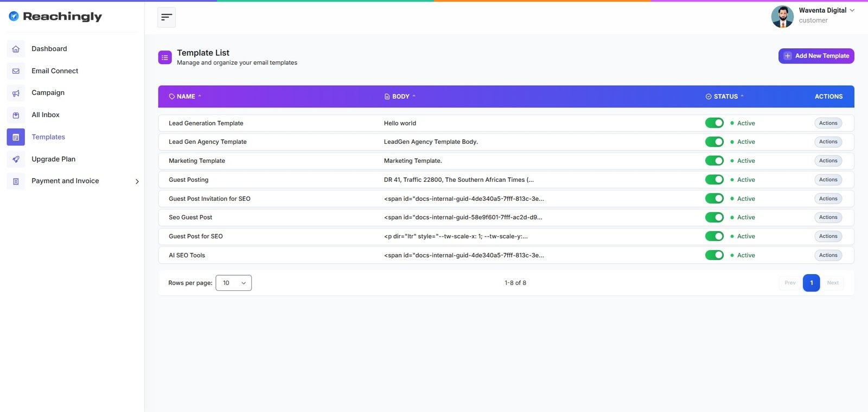This screenshot has width=868, height=412.
Task: Open the Campaign menu item
Action: click(x=48, y=93)
